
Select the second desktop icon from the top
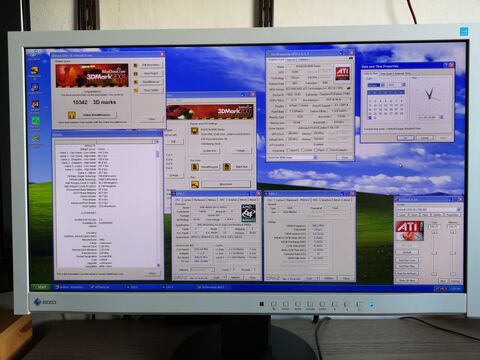point(35,71)
